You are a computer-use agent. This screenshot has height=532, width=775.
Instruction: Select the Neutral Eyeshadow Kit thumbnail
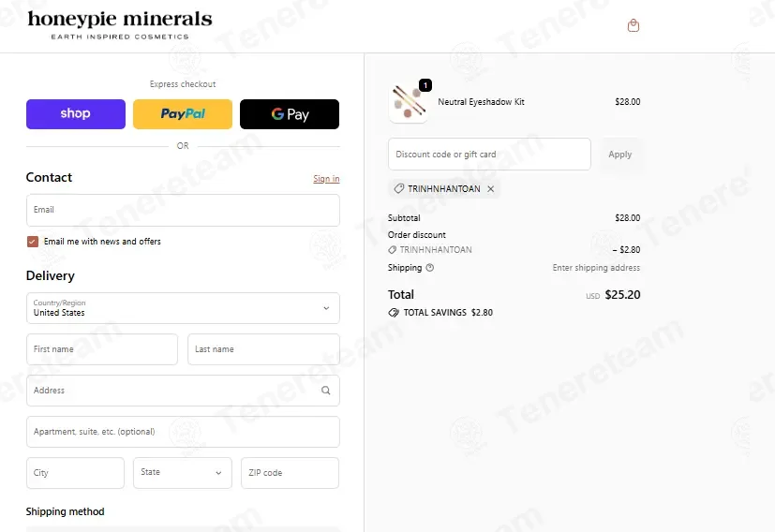[409, 102]
